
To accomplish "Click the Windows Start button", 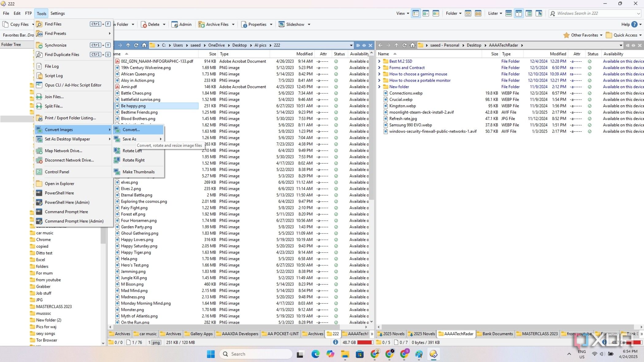I will (x=211, y=354).
